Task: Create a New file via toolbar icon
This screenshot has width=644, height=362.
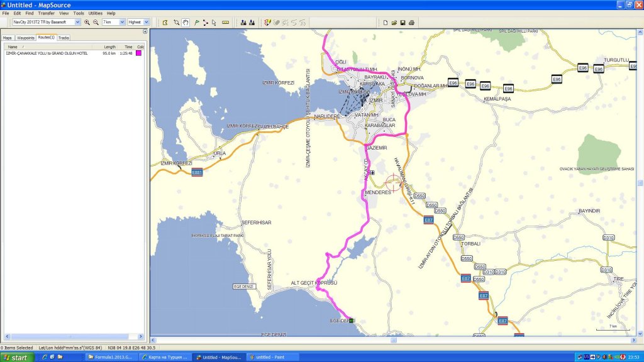Action: [x=386, y=23]
